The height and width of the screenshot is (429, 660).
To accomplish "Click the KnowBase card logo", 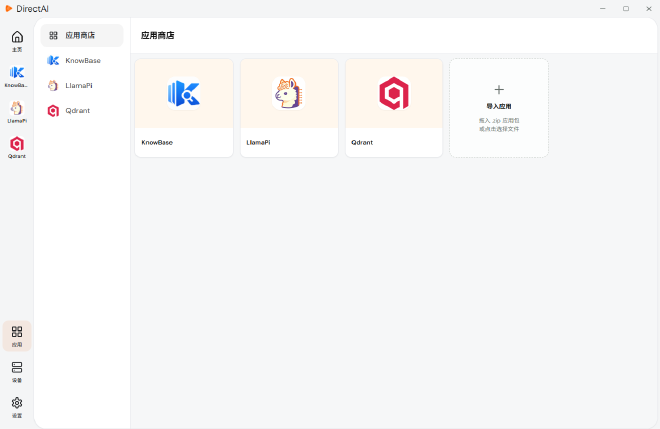I will pyautogui.click(x=184, y=93).
